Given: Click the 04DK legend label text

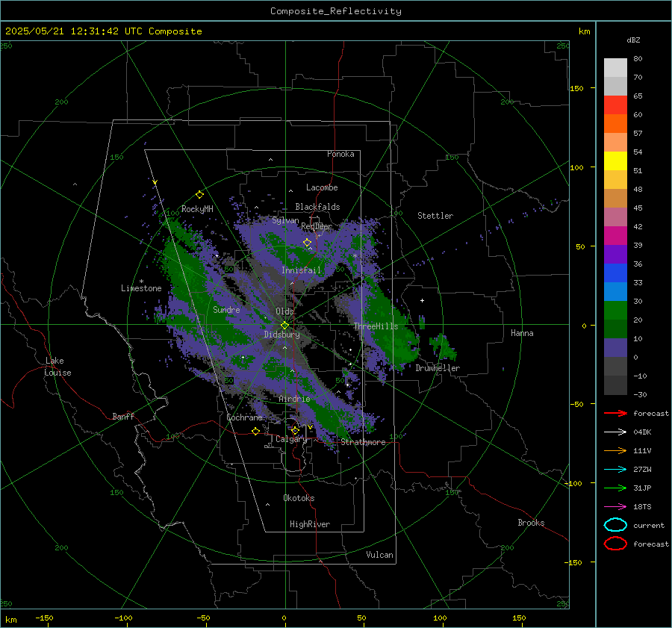Looking at the screenshot, I should pyautogui.click(x=642, y=432).
